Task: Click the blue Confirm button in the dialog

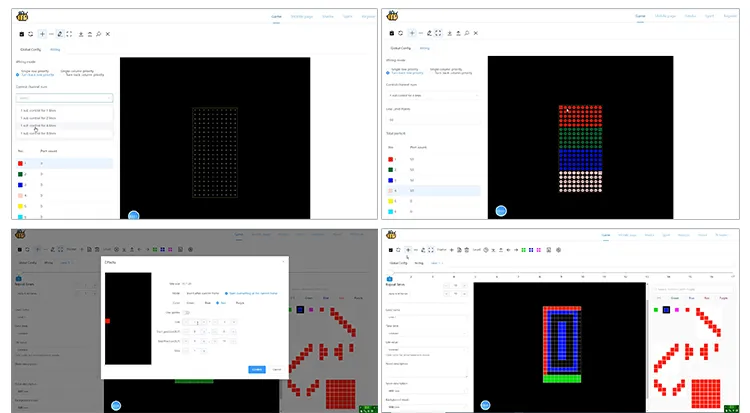Action: tap(257, 369)
